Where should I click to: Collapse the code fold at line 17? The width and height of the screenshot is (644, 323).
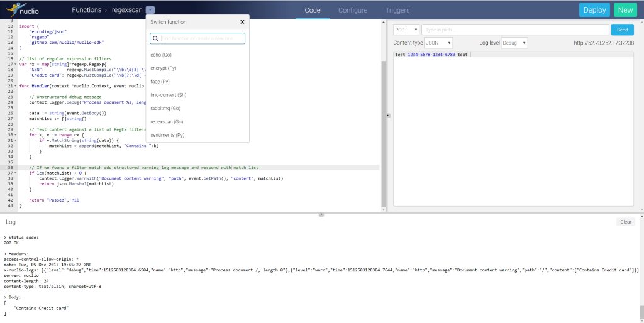pyautogui.click(x=16, y=65)
